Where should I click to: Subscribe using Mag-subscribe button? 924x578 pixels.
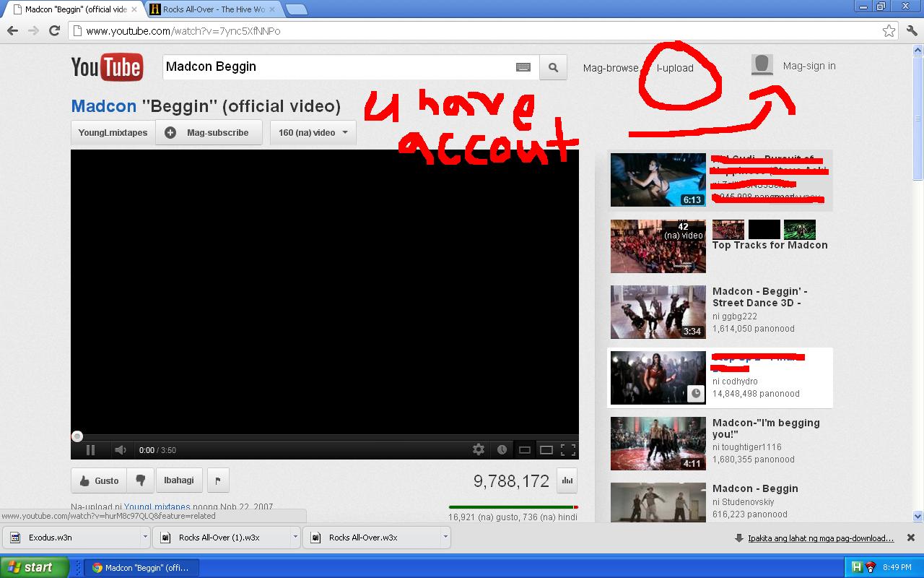(x=209, y=132)
